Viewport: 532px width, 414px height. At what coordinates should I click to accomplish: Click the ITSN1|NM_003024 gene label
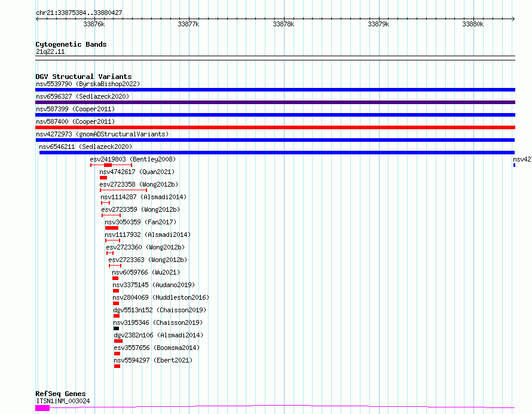(63, 401)
